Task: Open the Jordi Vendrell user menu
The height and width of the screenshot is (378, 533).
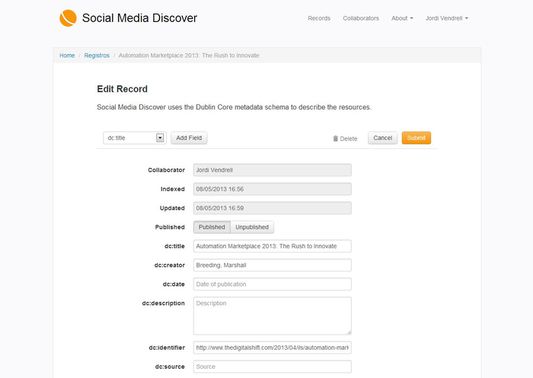Action: [447, 18]
